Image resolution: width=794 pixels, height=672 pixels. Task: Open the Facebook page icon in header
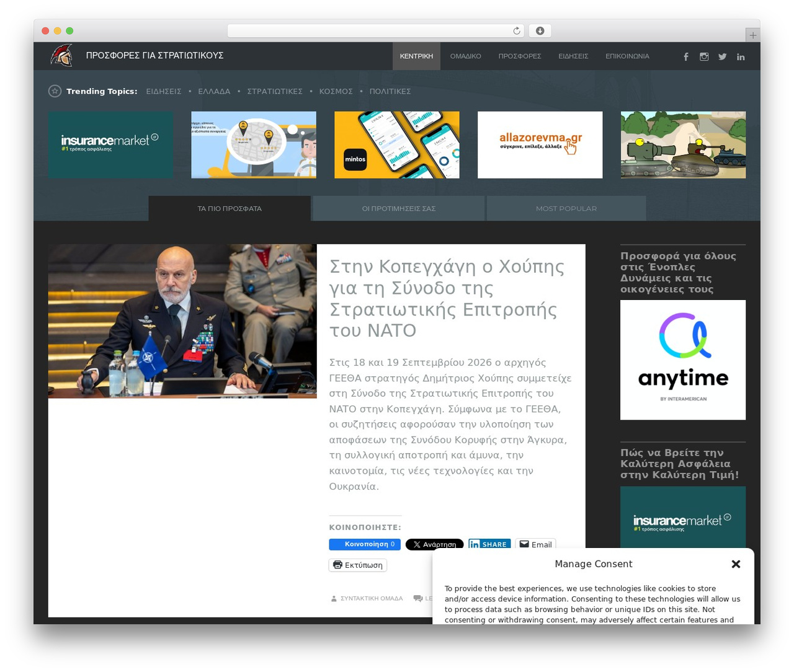(686, 56)
